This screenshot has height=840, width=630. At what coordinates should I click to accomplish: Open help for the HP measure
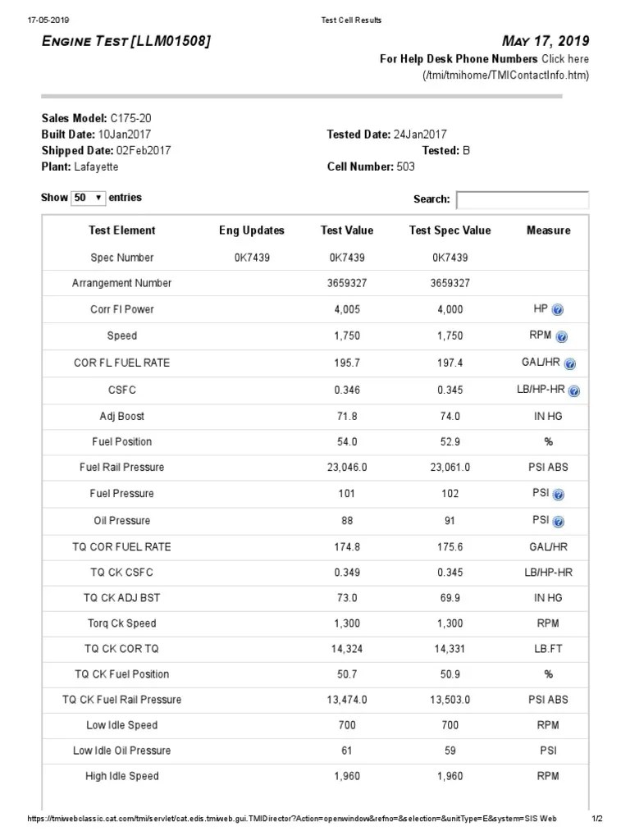click(558, 309)
